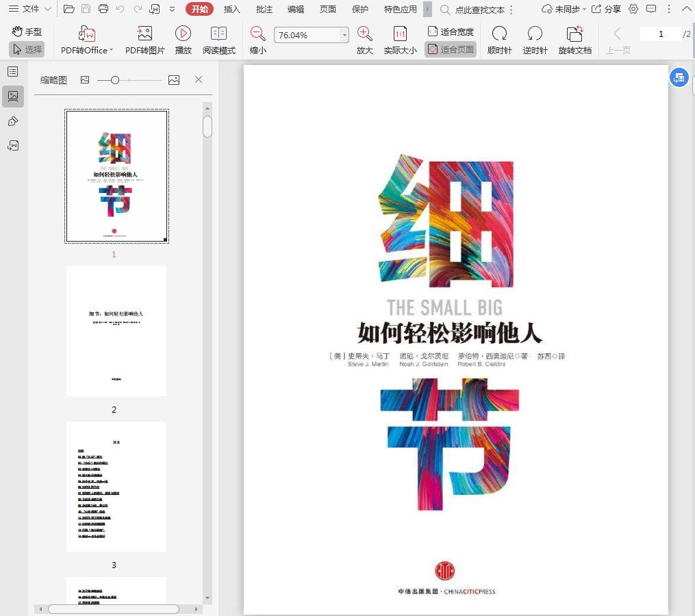Toggle 适合宽度 fit width mode

tap(451, 31)
